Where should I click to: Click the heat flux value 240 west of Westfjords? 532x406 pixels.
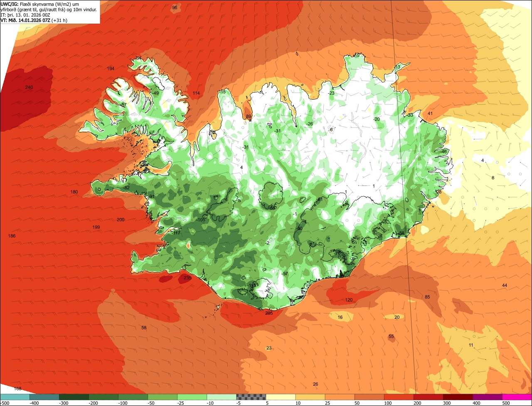tap(29, 87)
